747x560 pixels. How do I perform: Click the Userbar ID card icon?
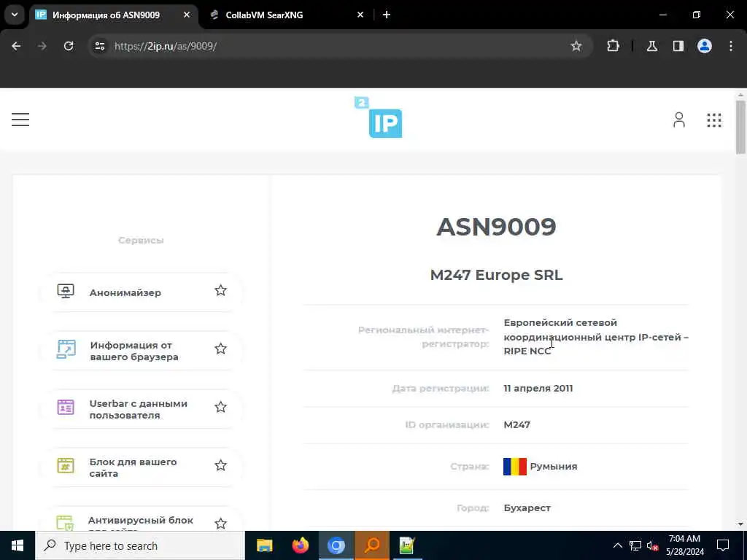tap(66, 407)
